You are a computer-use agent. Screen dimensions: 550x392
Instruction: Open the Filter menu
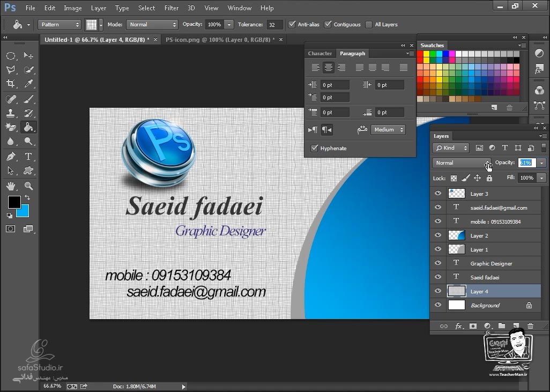tap(172, 8)
